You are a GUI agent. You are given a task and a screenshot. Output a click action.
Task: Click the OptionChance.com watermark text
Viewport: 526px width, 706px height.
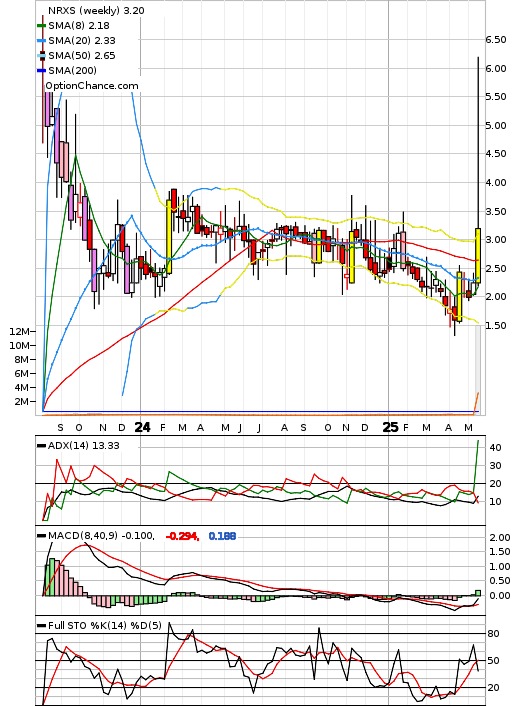point(92,86)
